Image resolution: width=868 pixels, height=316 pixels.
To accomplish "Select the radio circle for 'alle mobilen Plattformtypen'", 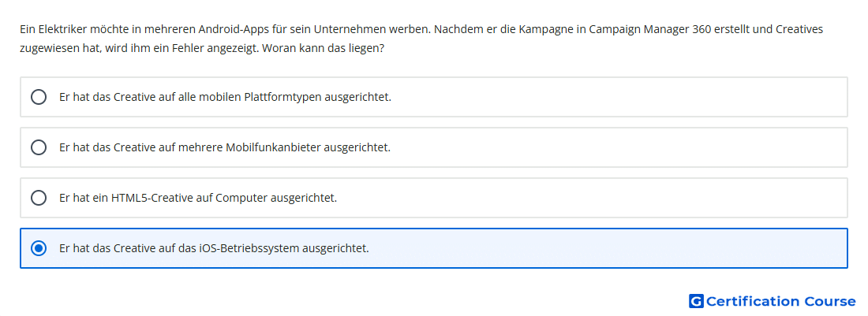I will [x=39, y=97].
